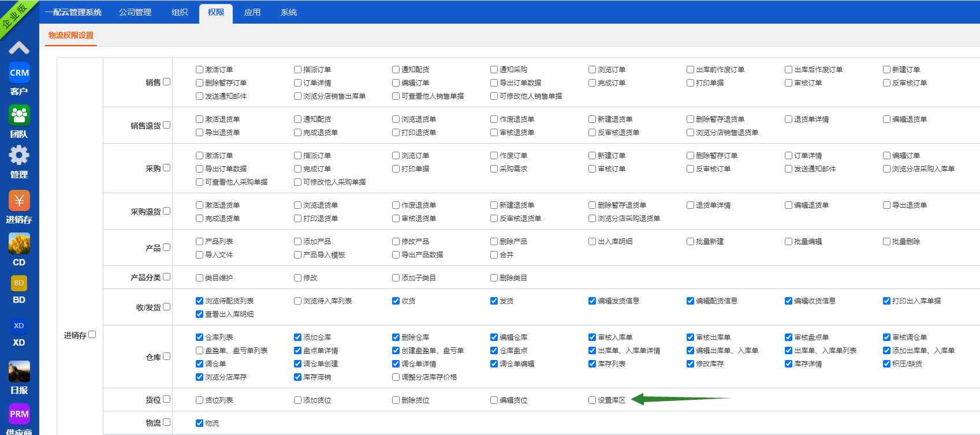Open the BD sidebar icon
The height and width of the screenshot is (435, 980).
coord(19,283)
